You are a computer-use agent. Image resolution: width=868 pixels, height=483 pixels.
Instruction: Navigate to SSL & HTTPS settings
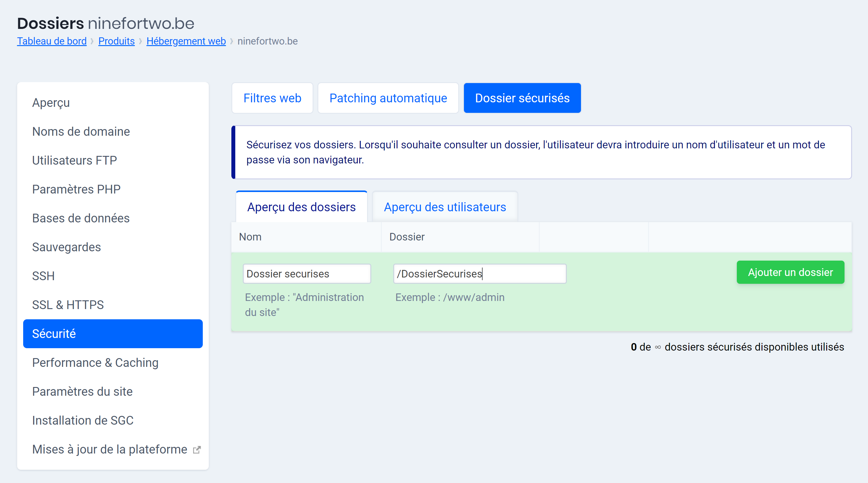click(68, 305)
